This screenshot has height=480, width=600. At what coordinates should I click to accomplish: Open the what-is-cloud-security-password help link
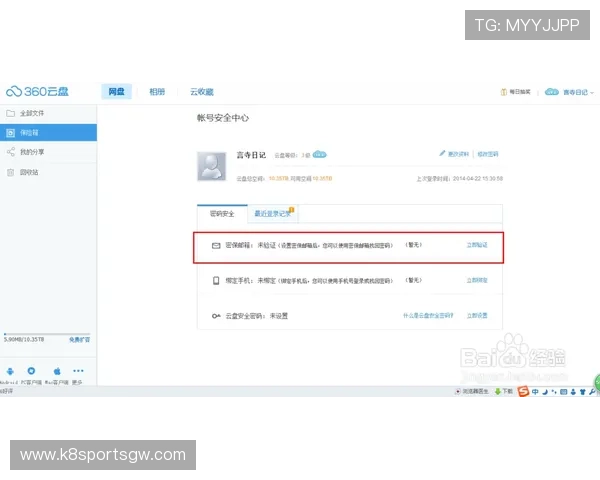pos(428,315)
